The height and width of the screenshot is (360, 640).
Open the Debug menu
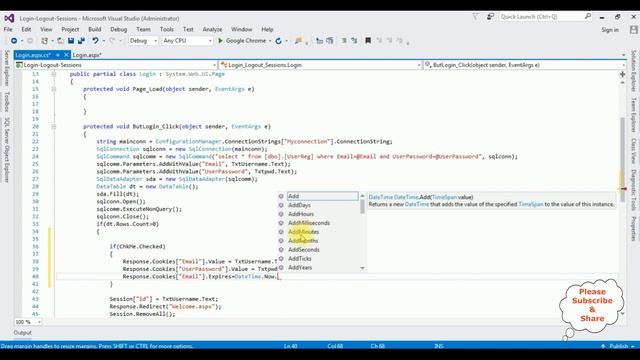(118, 29)
